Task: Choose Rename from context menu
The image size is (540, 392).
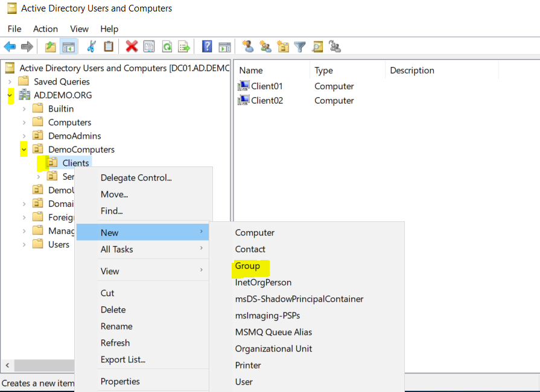Action: 142,326
